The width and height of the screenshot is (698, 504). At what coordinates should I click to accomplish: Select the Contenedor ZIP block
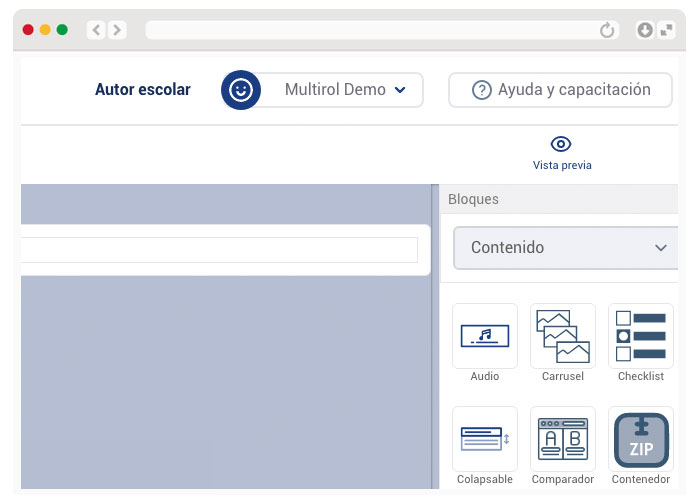tap(641, 439)
